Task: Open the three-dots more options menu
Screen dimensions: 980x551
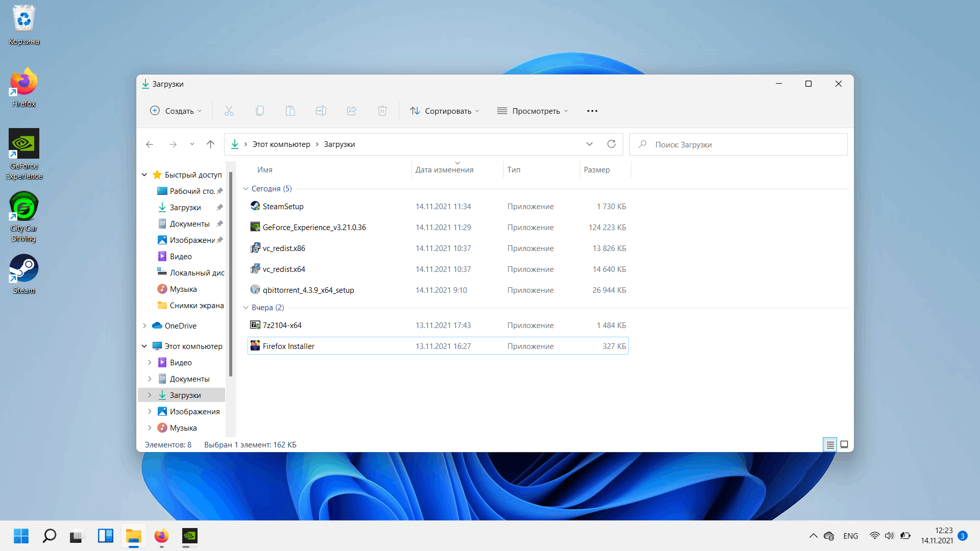Action: (592, 111)
